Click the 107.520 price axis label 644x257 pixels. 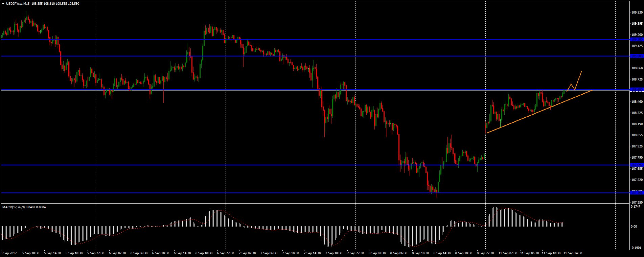click(637, 180)
